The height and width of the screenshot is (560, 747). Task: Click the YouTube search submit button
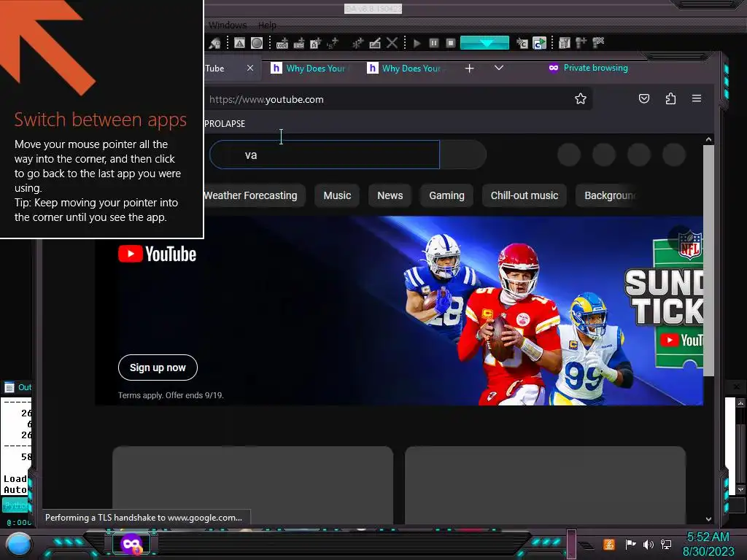tap(463, 155)
